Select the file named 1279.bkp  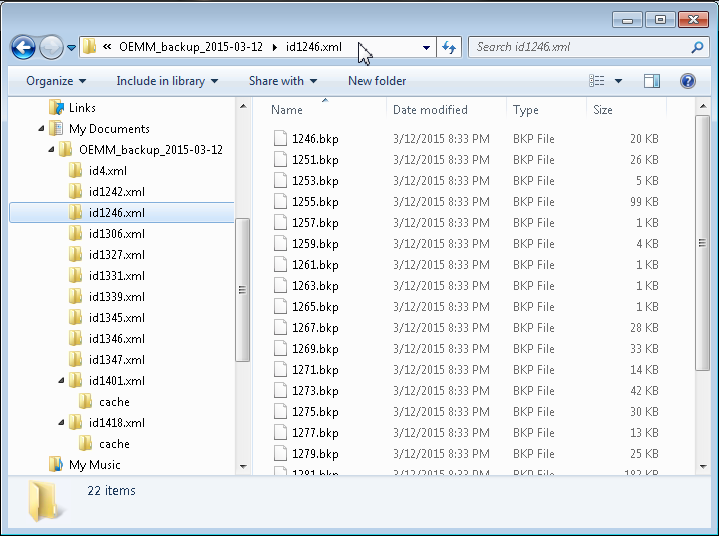click(x=315, y=454)
